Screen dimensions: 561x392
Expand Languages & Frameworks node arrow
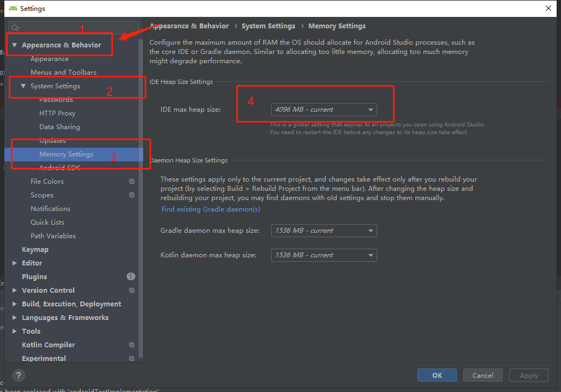pyautogui.click(x=14, y=317)
